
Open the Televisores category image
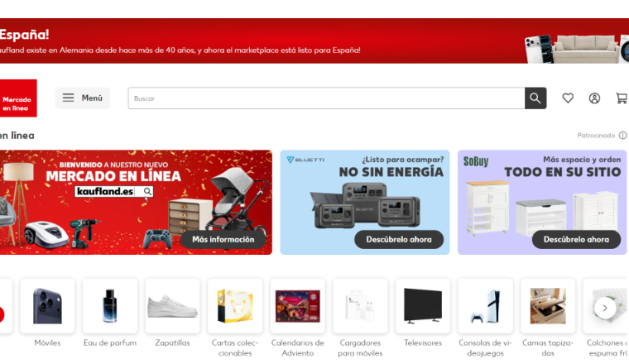(423, 306)
